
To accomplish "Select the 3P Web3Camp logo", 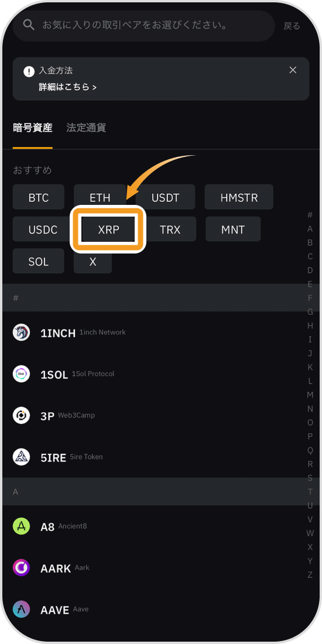I will [21, 415].
